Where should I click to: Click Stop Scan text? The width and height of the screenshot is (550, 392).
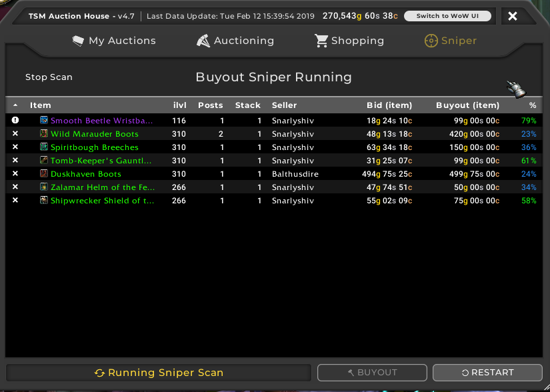click(x=49, y=77)
